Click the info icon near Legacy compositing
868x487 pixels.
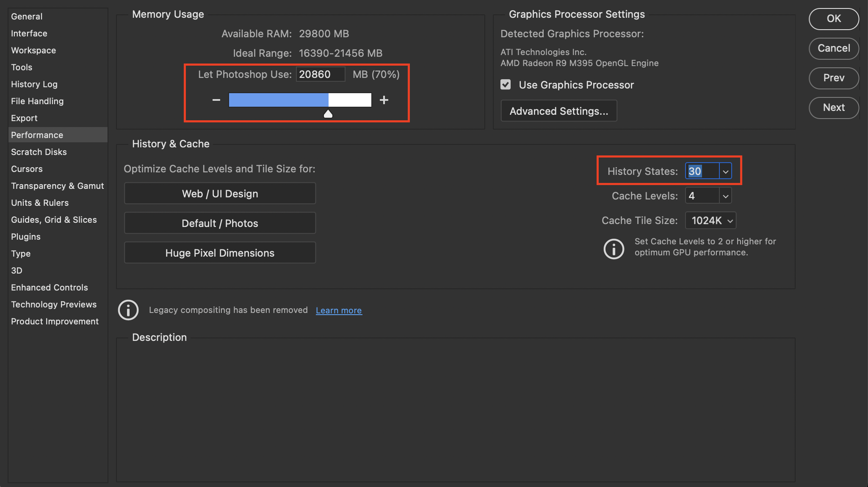click(128, 310)
